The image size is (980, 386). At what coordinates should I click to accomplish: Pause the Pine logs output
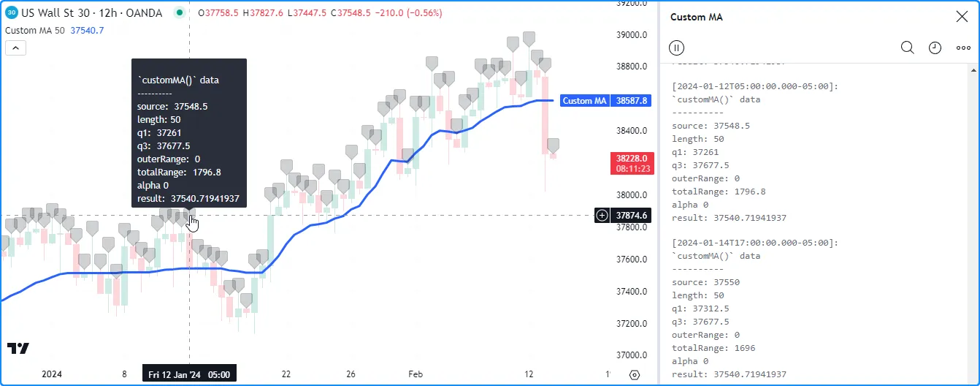coord(676,48)
